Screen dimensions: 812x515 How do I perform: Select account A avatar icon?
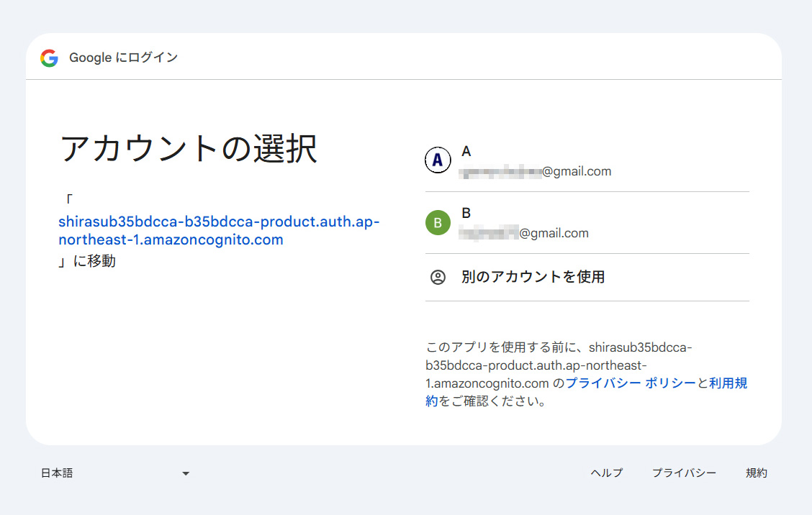pos(438,160)
